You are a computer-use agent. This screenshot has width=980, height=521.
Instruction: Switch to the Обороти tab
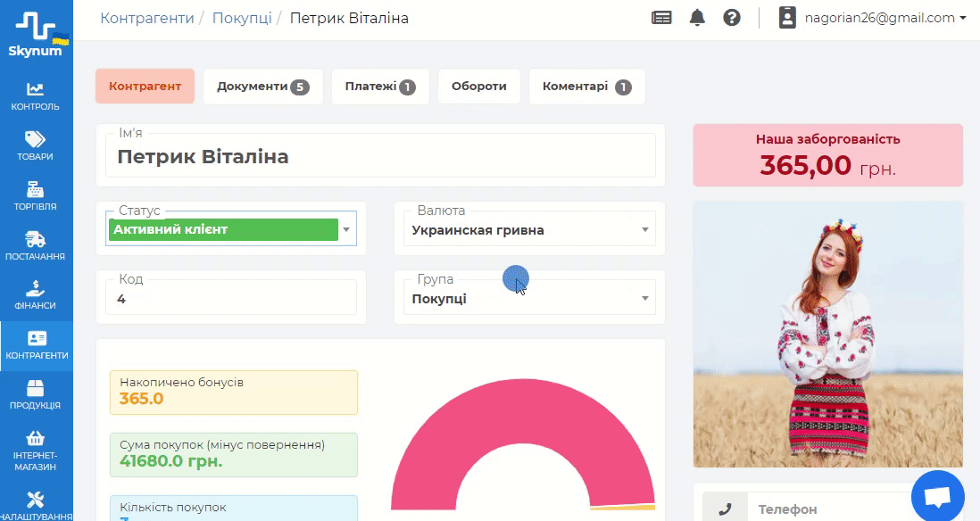click(x=479, y=87)
